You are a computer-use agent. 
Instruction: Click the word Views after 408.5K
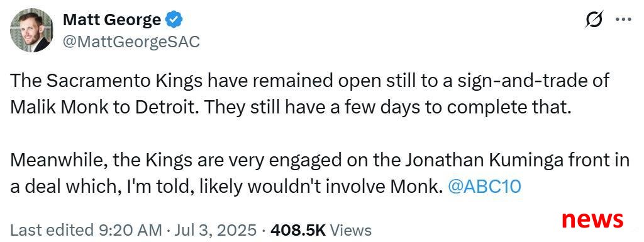(351, 229)
